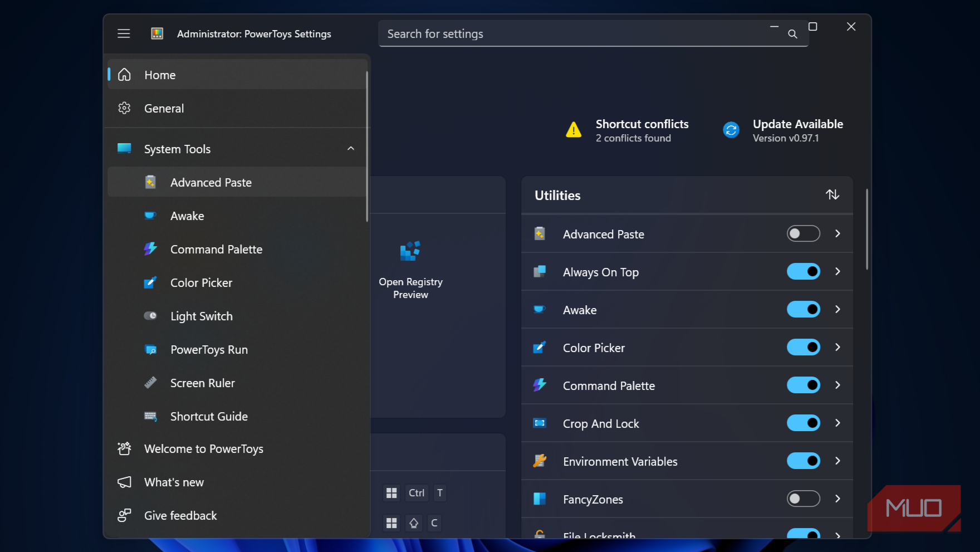The width and height of the screenshot is (980, 552).
Task: Click the Search for settings field
Action: coord(593,33)
